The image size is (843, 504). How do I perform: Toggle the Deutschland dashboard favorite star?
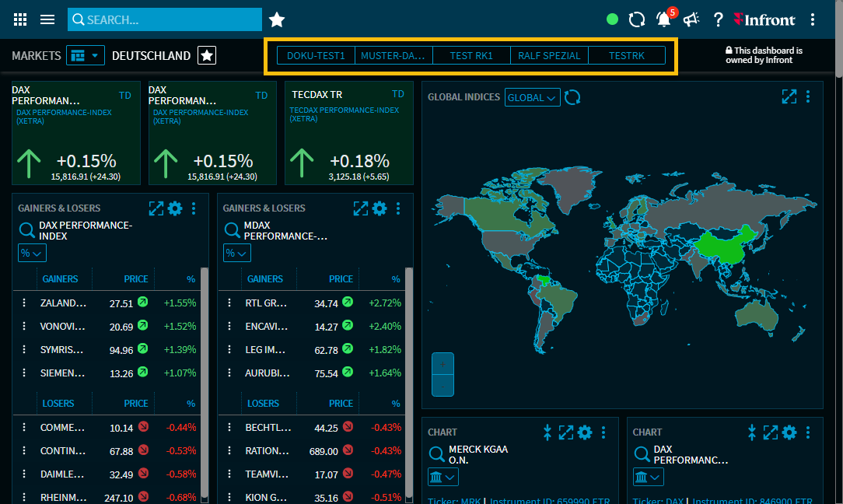click(x=207, y=55)
